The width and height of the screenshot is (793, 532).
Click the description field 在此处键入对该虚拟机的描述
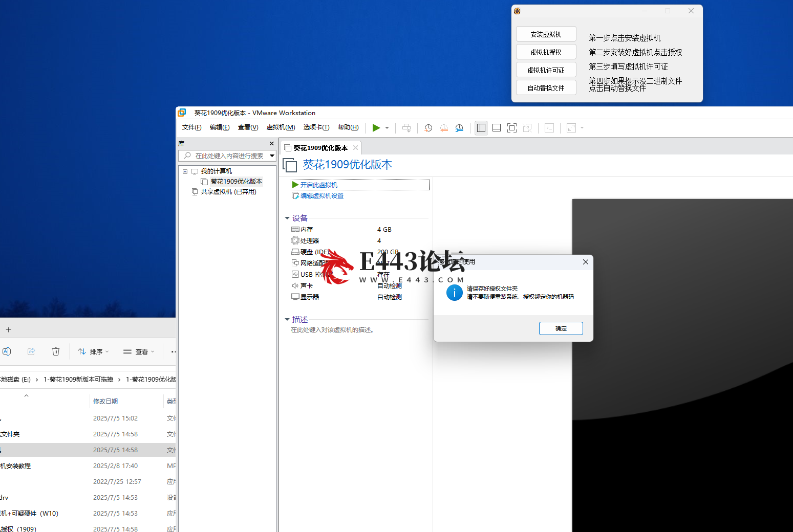[x=333, y=330]
